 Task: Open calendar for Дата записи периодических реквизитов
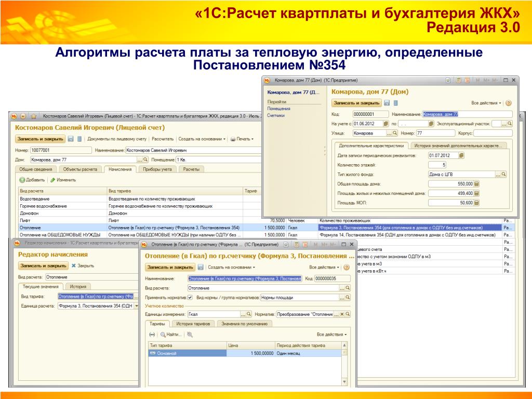(461, 155)
